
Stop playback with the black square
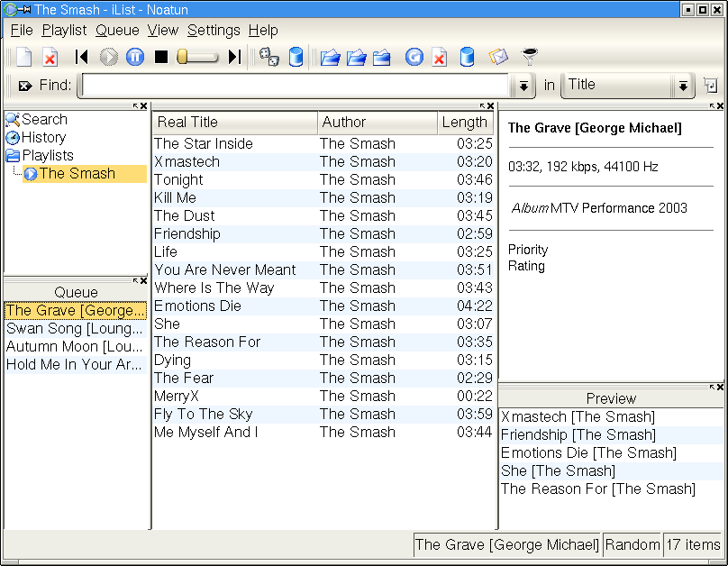pyautogui.click(x=161, y=57)
